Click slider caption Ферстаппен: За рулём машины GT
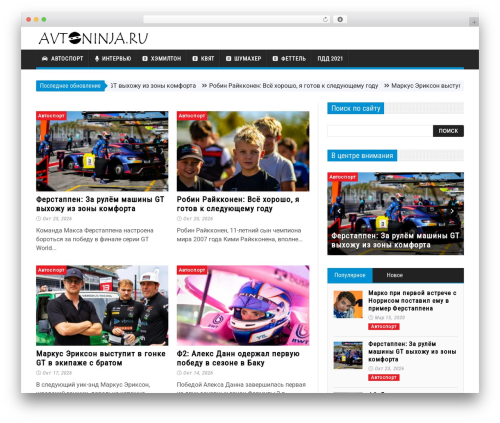This screenshot has width=500, height=423. [395, 240]
